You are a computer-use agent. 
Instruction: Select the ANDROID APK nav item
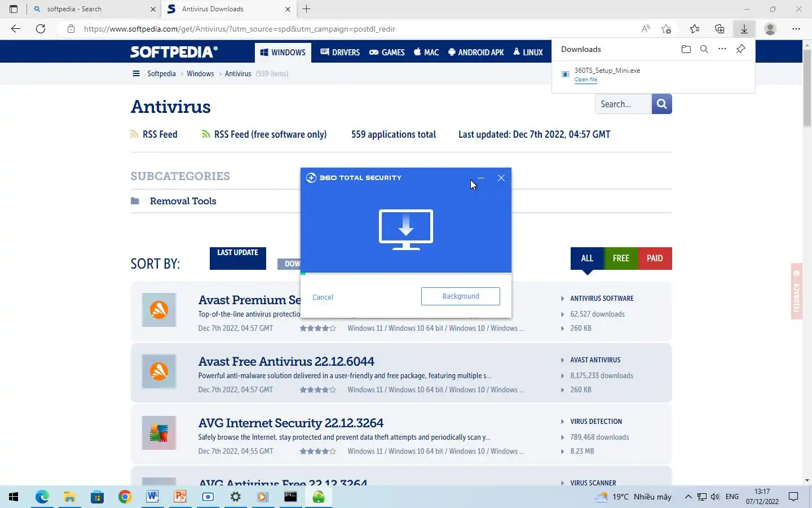(x=476, y=52)
